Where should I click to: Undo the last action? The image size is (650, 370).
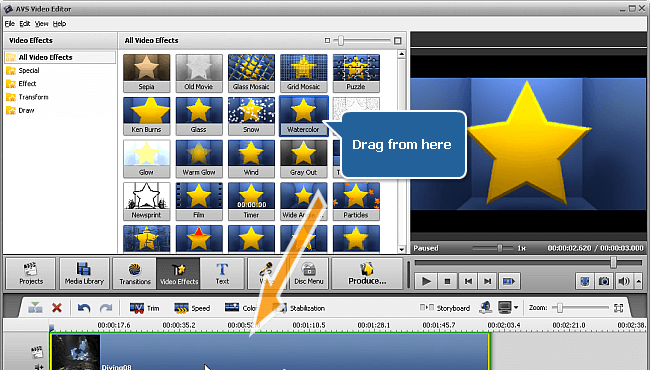coord(84,308)
